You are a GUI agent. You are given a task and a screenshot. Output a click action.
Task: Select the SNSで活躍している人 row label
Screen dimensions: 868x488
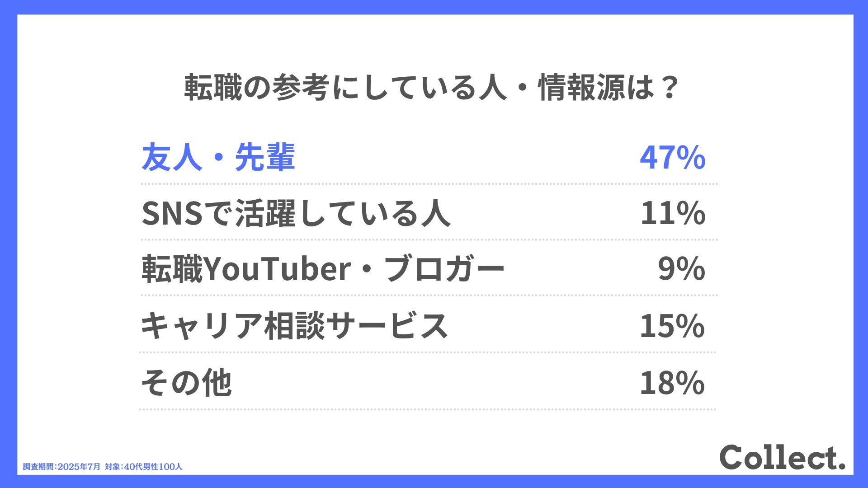point(296,213)
